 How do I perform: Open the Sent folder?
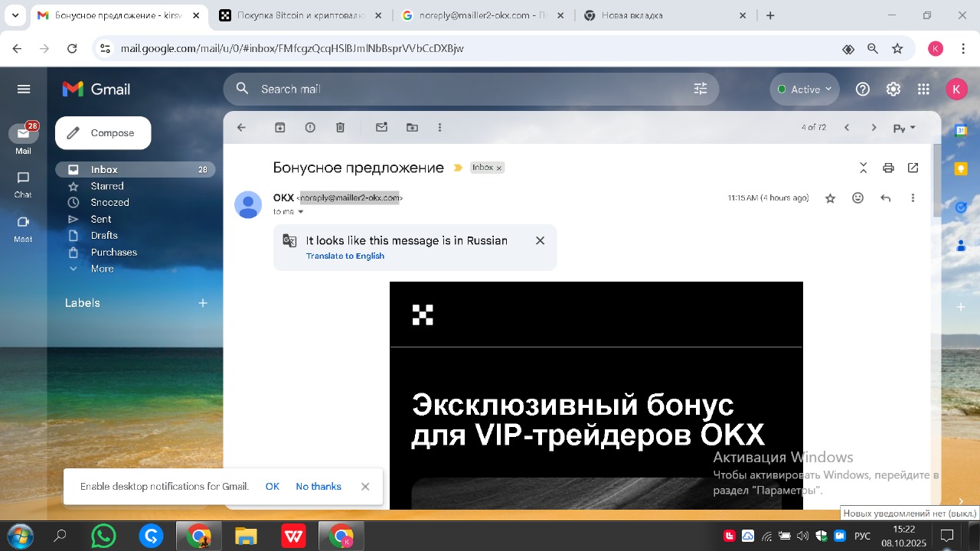pos(101,219)
